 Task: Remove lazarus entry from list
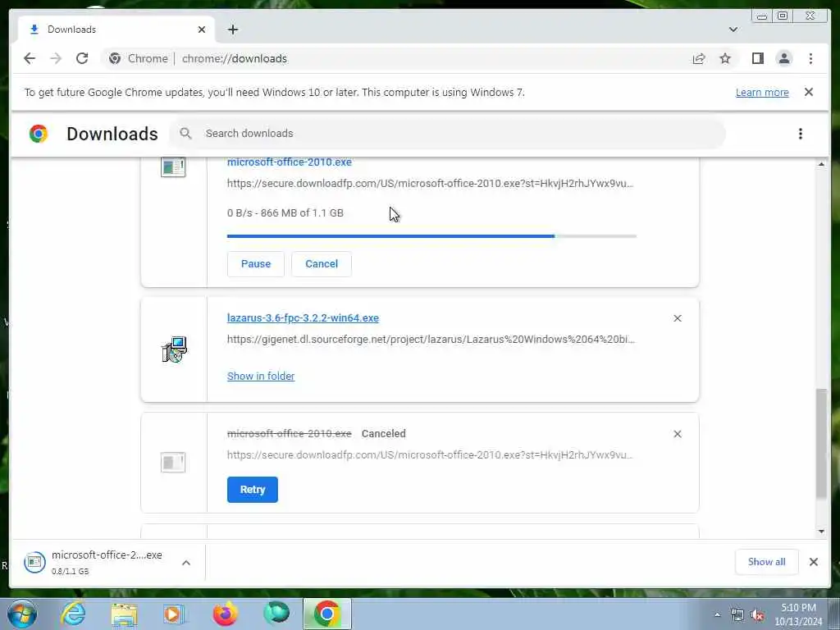click(677, 318)
